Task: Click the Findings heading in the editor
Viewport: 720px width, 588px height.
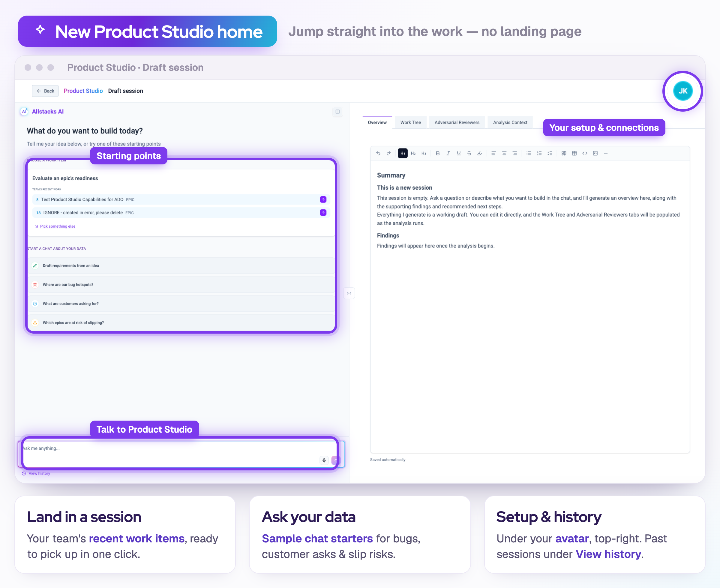Action: (x=388, y=236)
